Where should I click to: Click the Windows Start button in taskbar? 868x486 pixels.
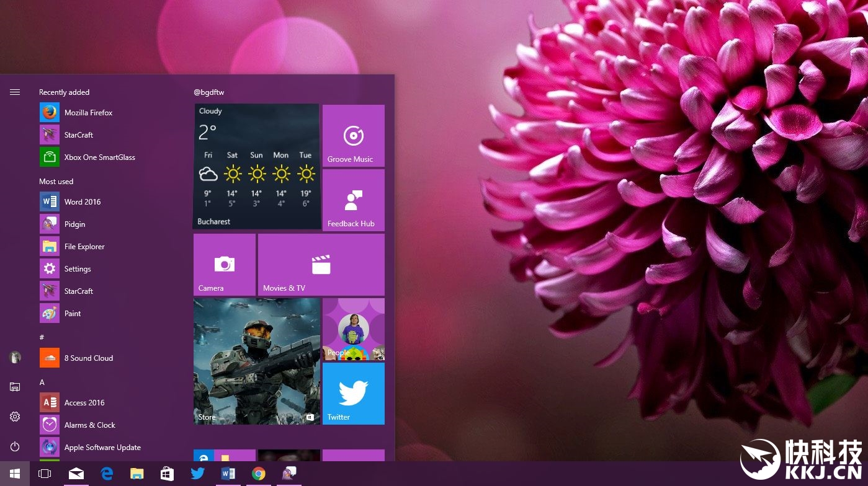click(x=15, y=474)
